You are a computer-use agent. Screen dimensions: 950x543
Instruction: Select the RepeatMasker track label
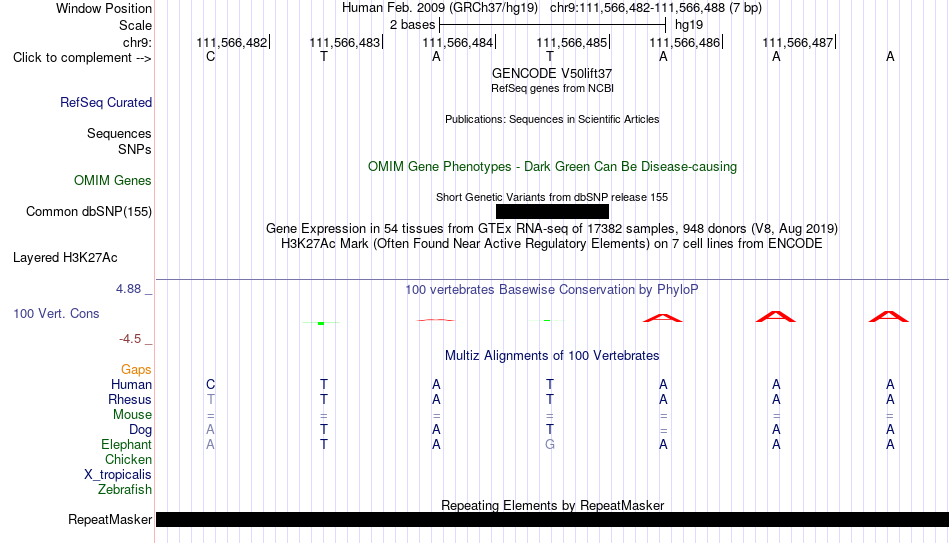pyautogui.click(x=110, y=519)
